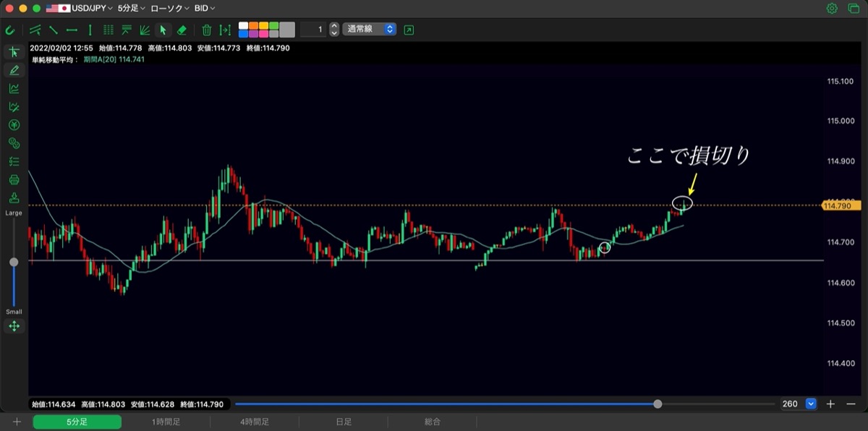The height and width of the screenshot is (431, 868).
Task: Toggle the crosshair cursor sidebar button
Action: click(14, 52)
